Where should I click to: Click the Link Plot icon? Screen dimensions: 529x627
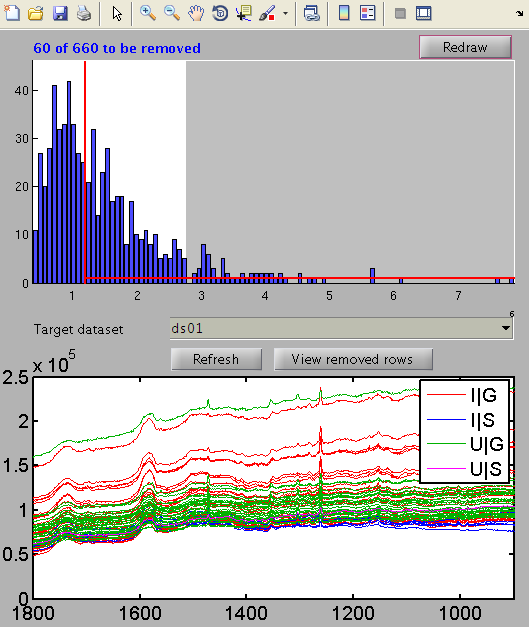point(311,13)
